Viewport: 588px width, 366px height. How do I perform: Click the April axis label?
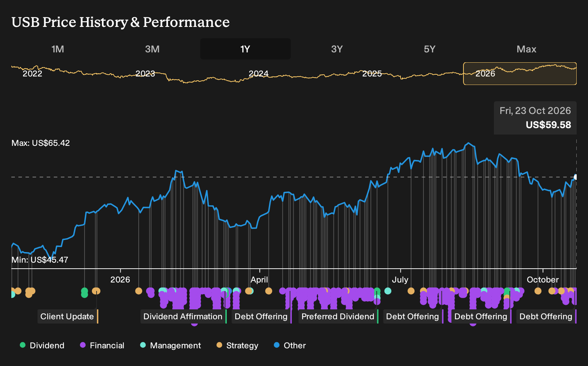(259, 280)
